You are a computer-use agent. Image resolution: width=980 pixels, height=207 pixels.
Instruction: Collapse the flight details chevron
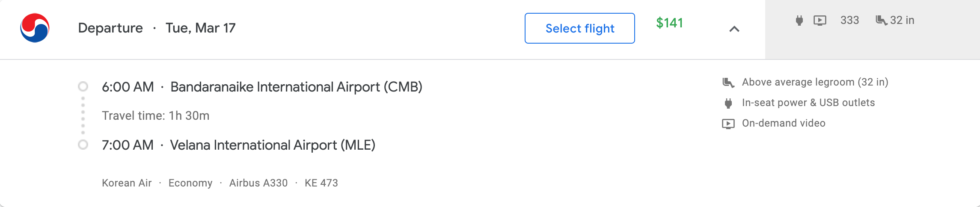(734, 29)
